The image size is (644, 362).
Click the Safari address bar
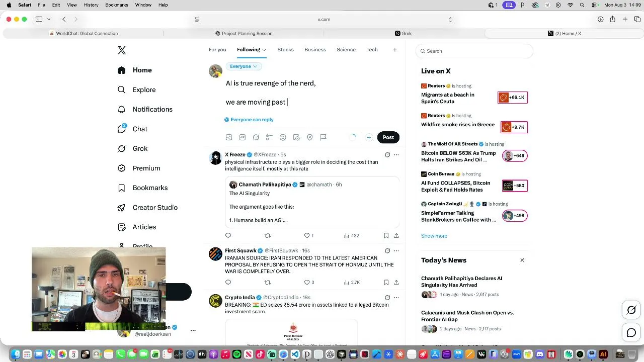[324, 20]
